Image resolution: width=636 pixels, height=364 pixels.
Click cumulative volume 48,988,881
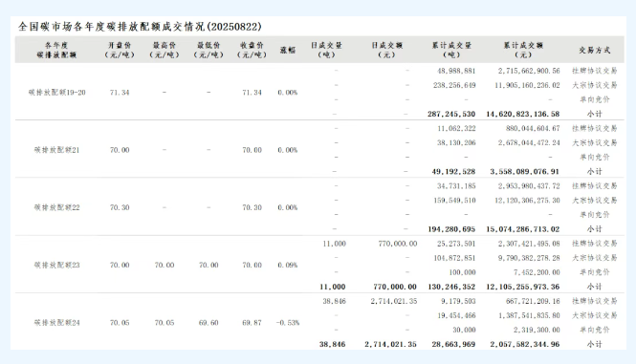[456, 71]
